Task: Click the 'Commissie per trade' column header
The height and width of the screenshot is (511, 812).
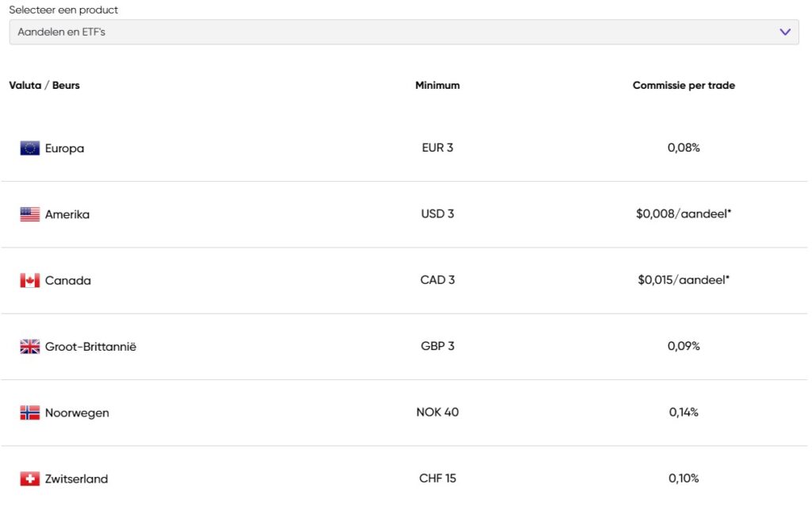Action: pyautogui.click(x=684, y=86)
